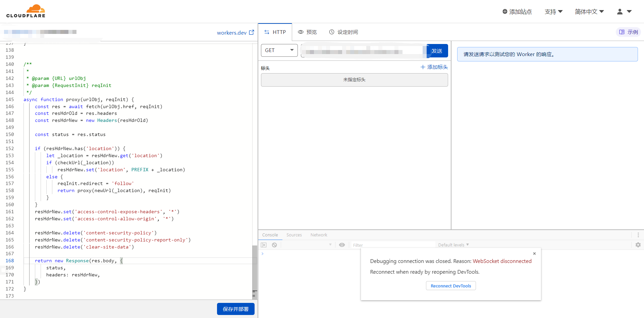Open the 简体中文 language dropdown
The width and height of the screenshot is (644, 318).
click(x=589, y=12)
